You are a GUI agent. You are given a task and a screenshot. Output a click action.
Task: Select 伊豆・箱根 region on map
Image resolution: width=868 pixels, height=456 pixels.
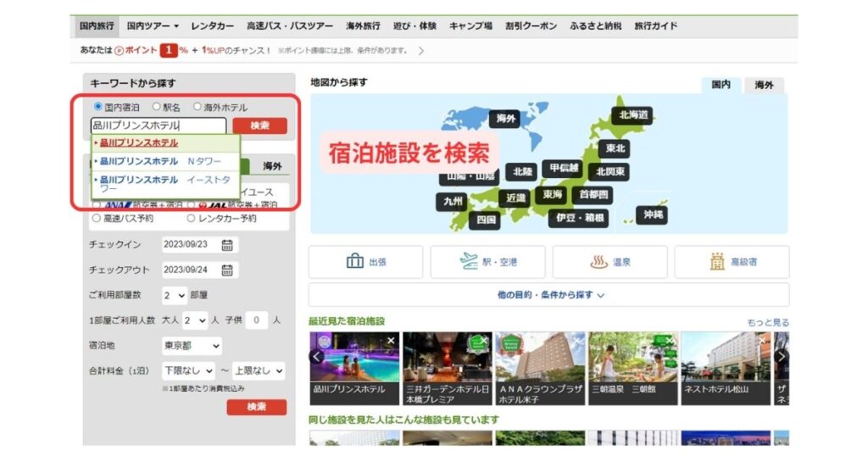point(580,218)
